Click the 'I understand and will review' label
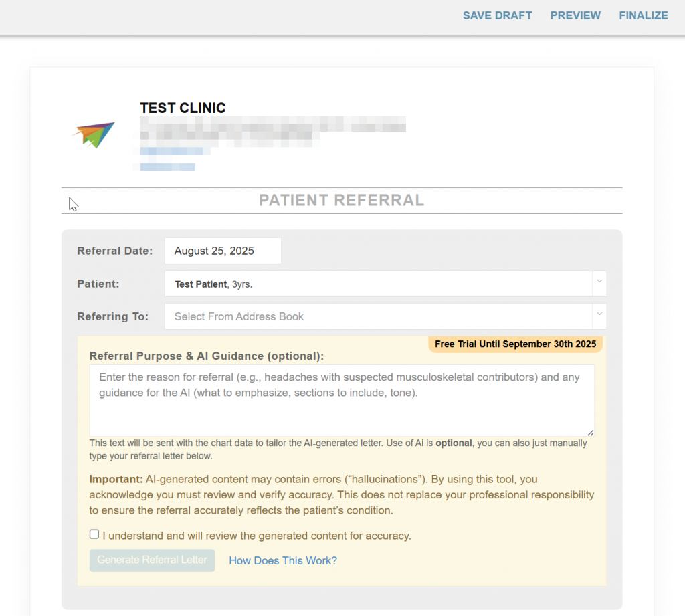Screen dimensions: 685x616 (x=257, y=536)
